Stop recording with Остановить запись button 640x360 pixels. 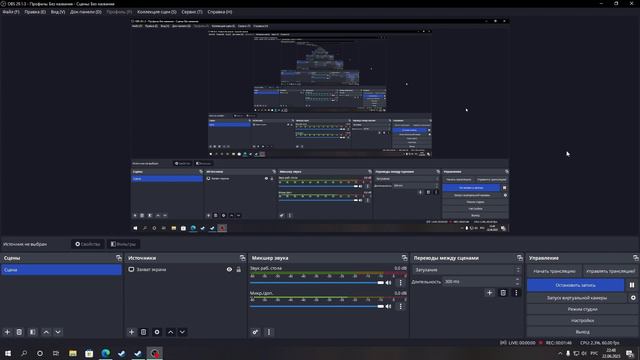tap(576, 285)
